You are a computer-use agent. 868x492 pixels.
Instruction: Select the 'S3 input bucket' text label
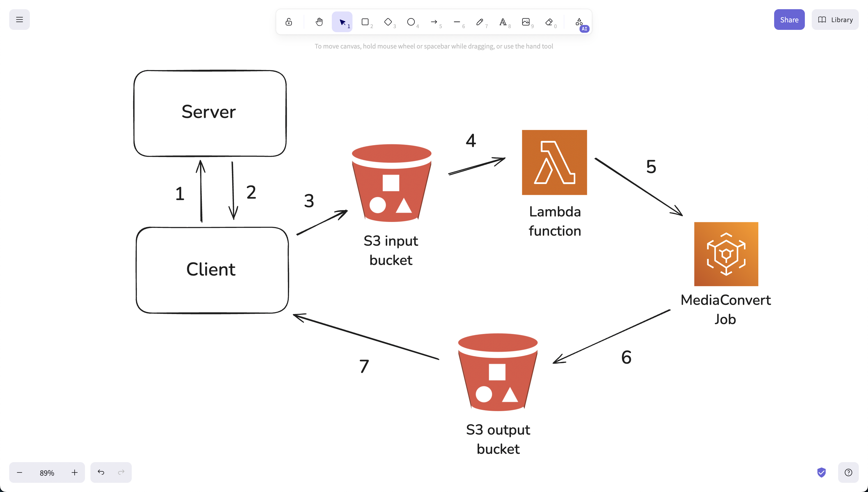[x=391, y=250]
